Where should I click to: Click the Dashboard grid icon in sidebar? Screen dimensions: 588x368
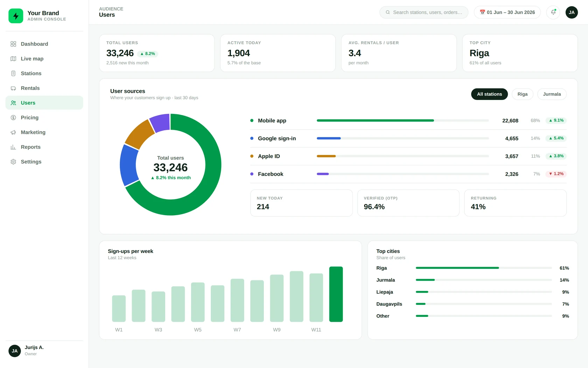pyautogui.click(x=13, y=44)
